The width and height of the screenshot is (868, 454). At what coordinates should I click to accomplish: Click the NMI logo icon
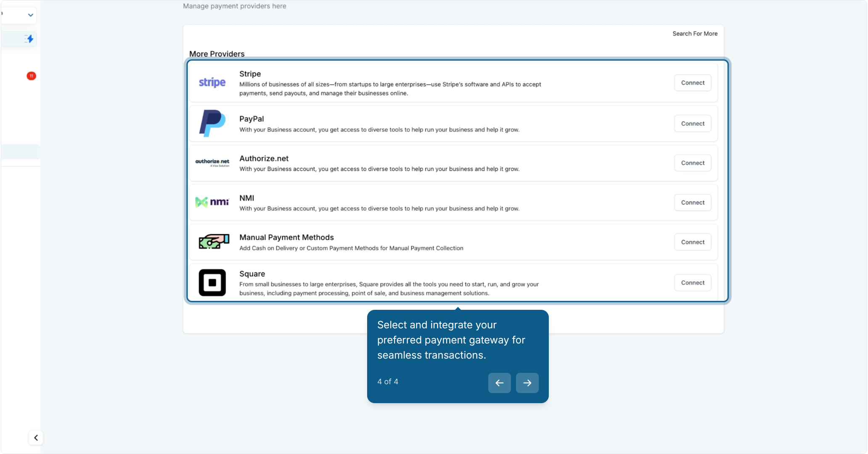point(212,202)
